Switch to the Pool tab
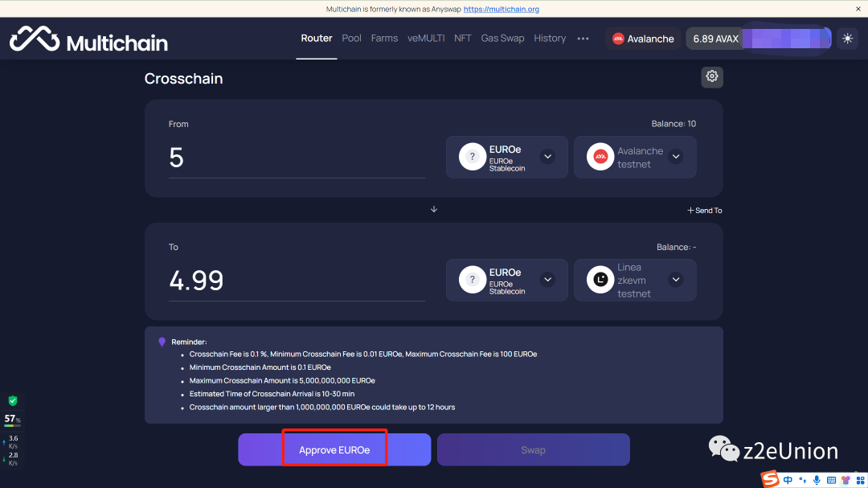Screen dimensions: 868x488 click(x=351, y=39)
